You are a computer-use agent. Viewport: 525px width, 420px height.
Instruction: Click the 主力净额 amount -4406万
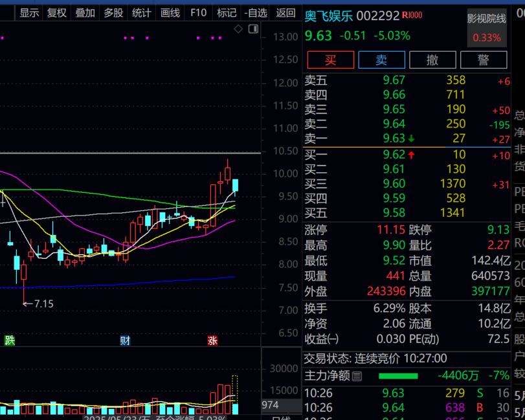458,375
